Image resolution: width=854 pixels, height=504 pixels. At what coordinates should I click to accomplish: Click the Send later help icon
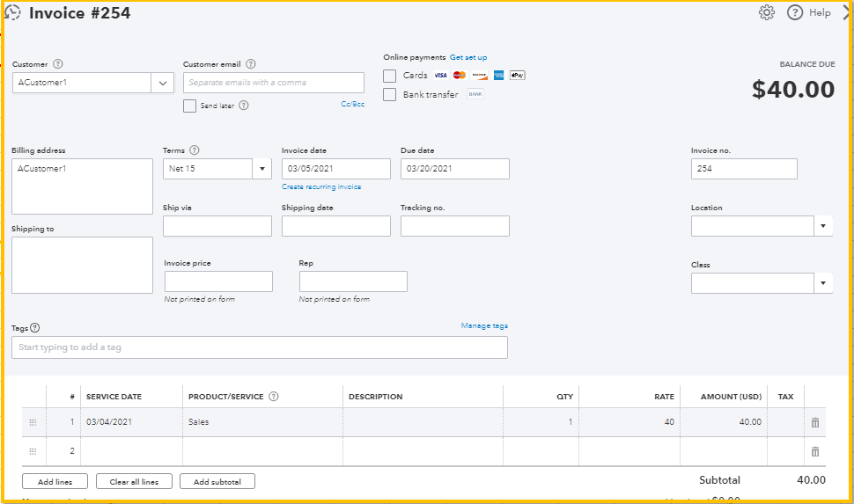coord(244,106)
